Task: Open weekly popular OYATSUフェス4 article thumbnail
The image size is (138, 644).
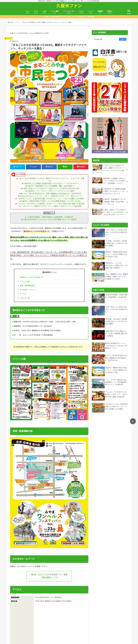Action: 98,408
